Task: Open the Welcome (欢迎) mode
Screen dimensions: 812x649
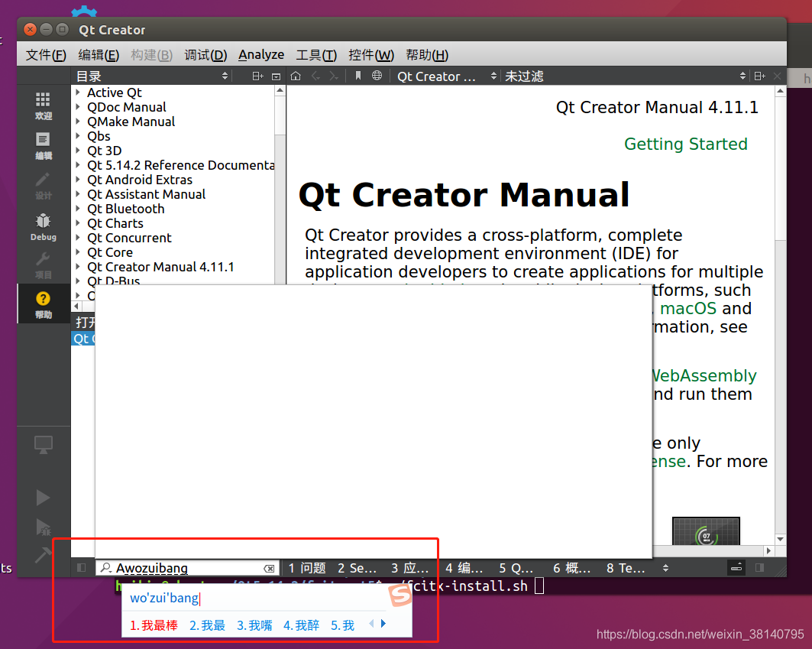Action: point(43,105)
